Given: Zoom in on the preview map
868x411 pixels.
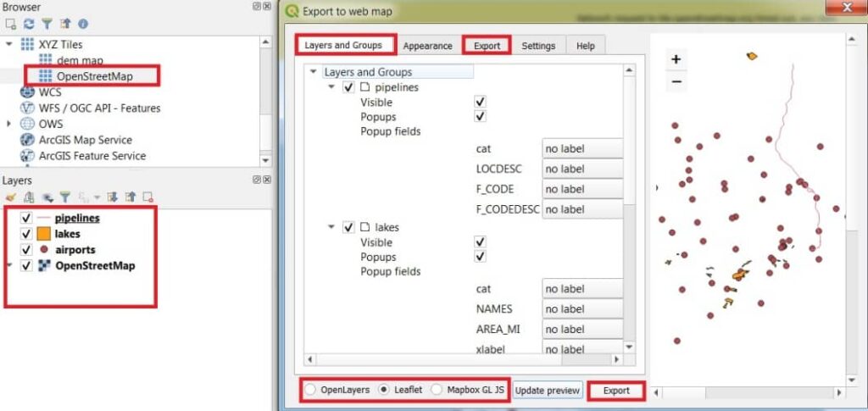Looking at the screenshot, I should point(676,59).
